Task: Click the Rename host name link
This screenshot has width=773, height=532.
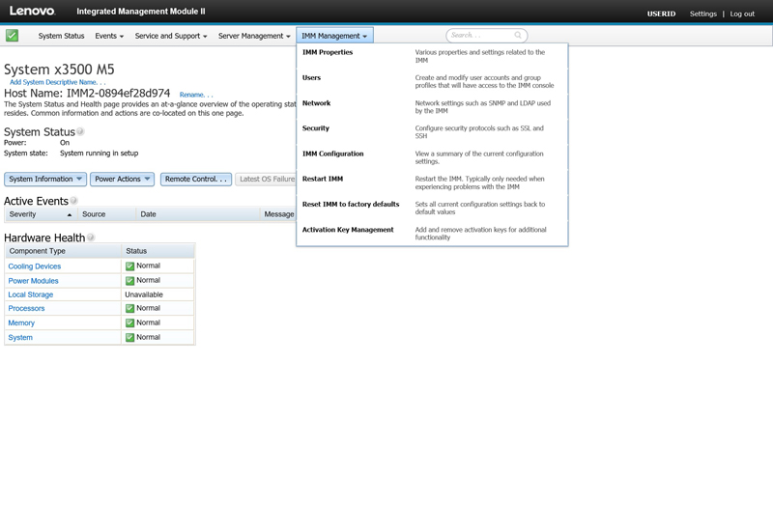Action: pyautogui.click(x=196, y=95)
